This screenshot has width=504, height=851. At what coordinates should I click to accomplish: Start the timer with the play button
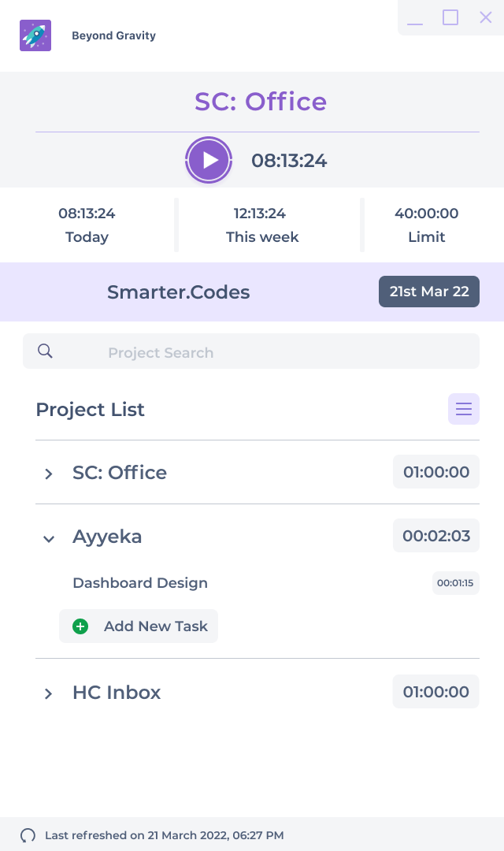pos(209,161)
